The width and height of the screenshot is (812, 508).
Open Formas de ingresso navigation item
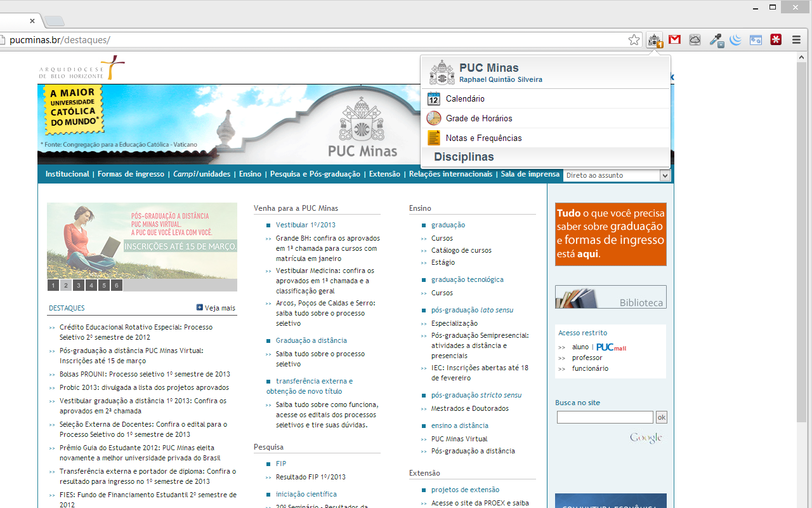point(131,174)
